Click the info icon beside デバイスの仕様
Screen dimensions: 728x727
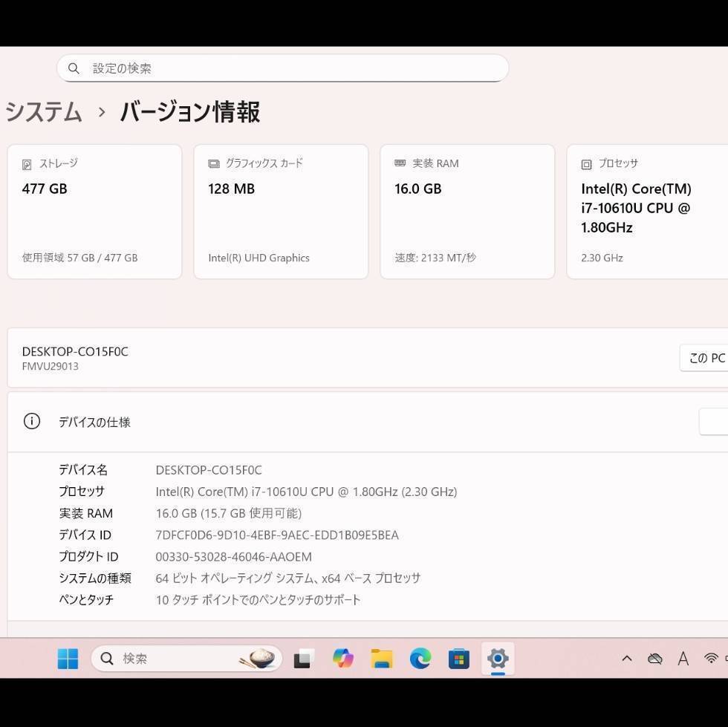pyautogui.click(x=31, y=421)
